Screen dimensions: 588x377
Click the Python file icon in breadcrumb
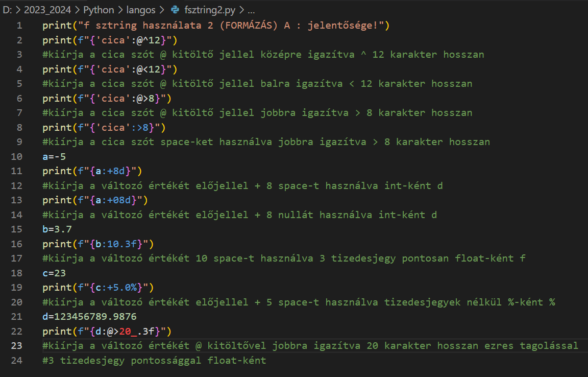coord(175,10)
